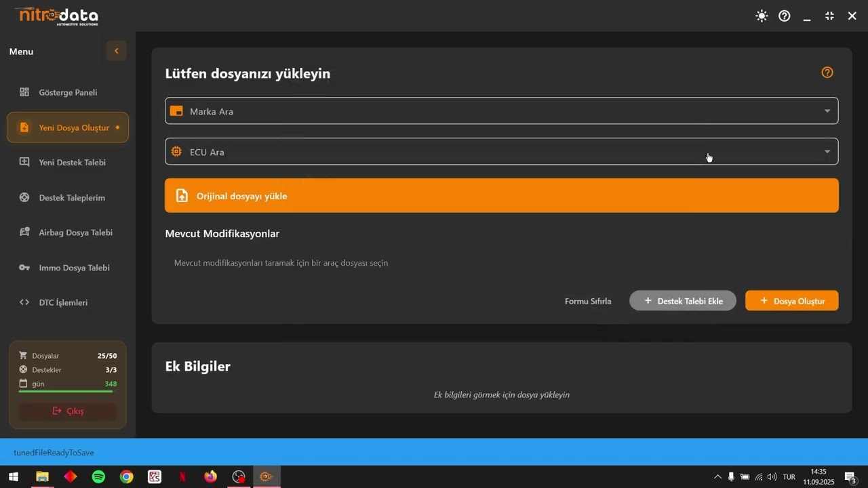Open help from top bar question mark
The width and height of the screenshot is (868, 488).
point(785,16)
